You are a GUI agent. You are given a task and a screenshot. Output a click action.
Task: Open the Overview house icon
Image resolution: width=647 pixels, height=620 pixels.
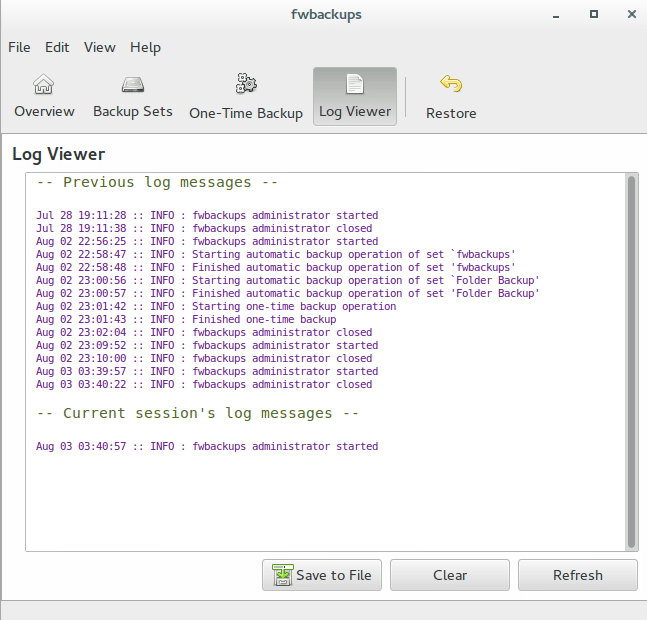[x=44, y=84]
